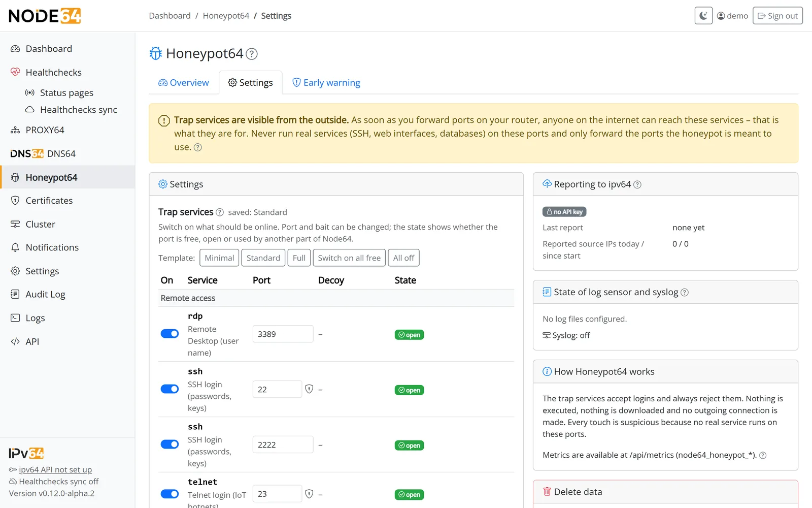Open Healthchecks in the sidebar
812x508 pixels.
[x=67, y=72]
